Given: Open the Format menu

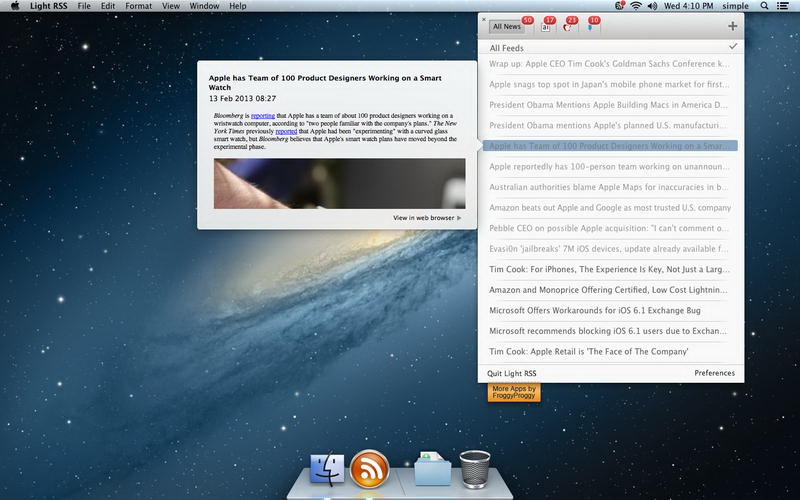Looking at the screenshot, I should point(139,6).
